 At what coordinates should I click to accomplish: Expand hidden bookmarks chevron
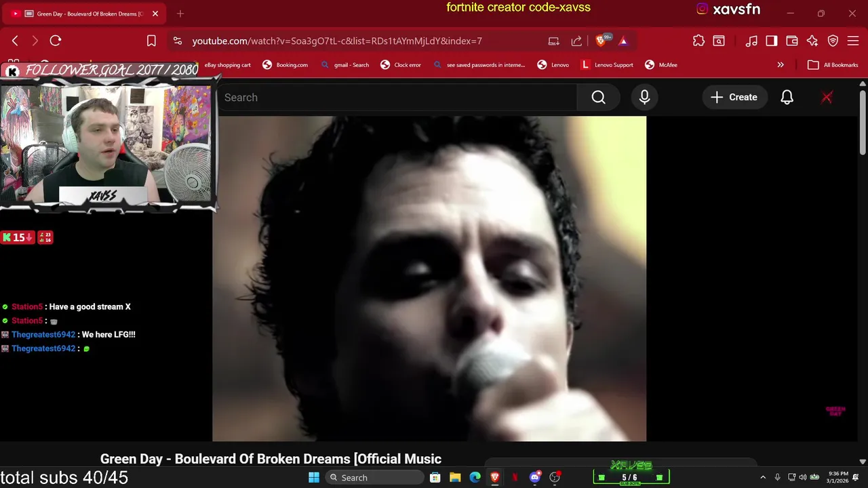[x=781, y=65]
